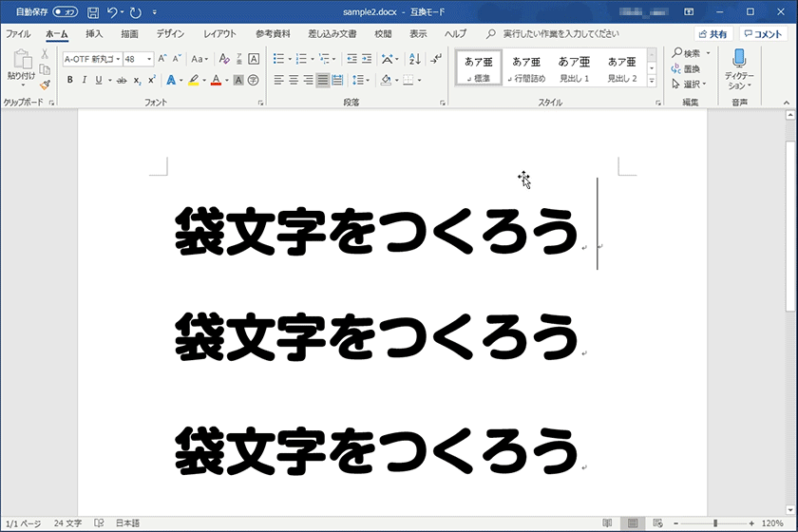Viewport: 798px width, 532px height.
Task: Click the Dictation microphone icon
Action: (739, 58)
